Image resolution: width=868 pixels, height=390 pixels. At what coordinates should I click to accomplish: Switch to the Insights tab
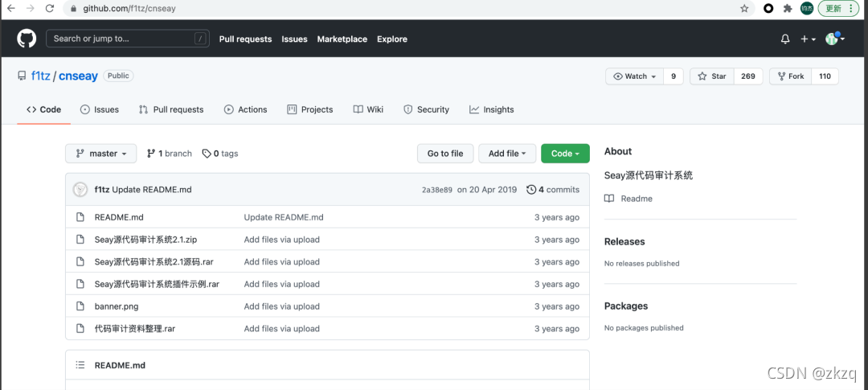[x=492, y=109]
